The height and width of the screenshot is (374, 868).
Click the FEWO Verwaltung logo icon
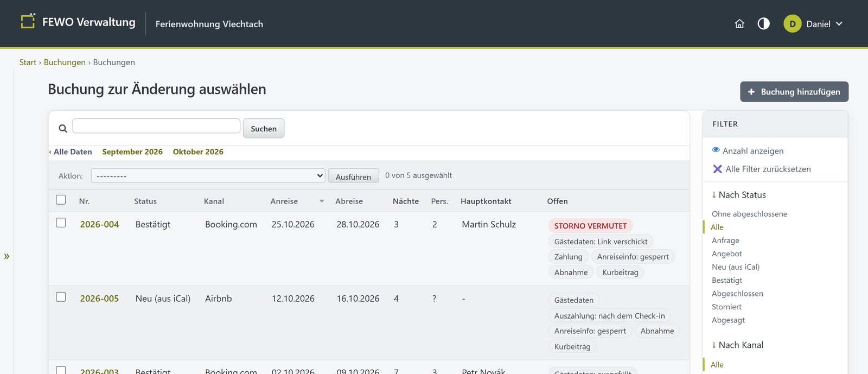click(28, 21)
